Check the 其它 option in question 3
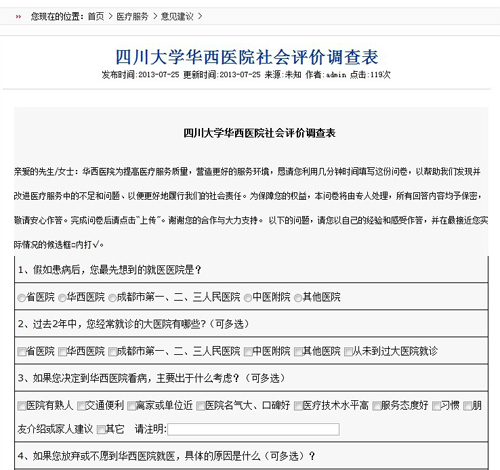 (x=101, y=429)
